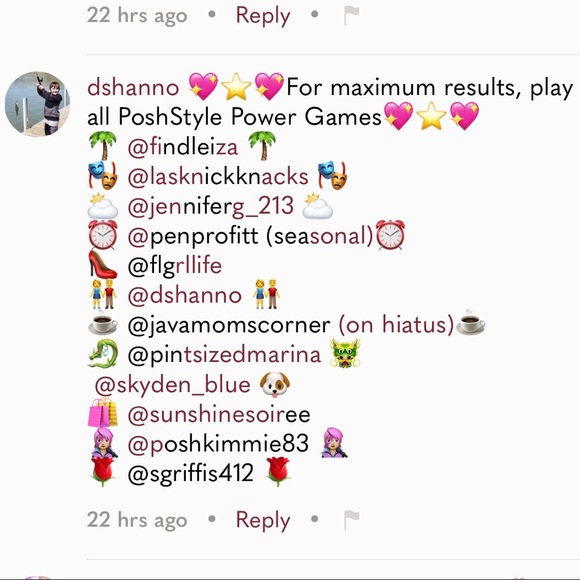Visit @jenniferg_213 profile link
The width and height of the screenshot is (580, 580).
[x=211, y=206]
